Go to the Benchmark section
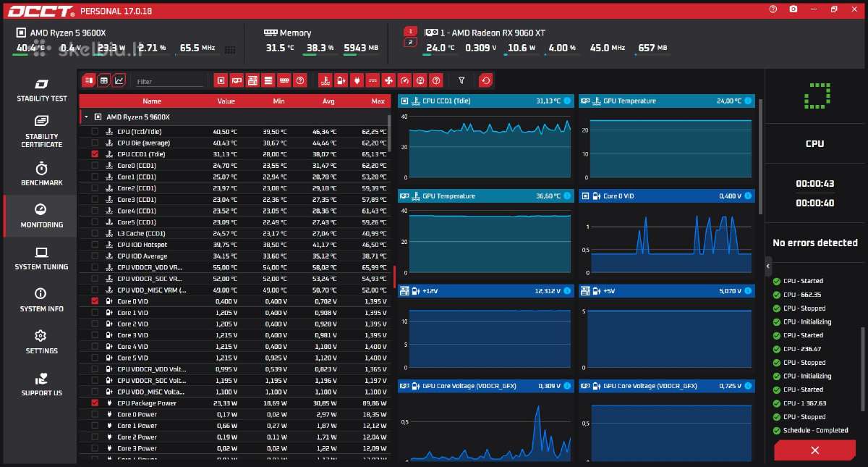The height and width of the screenshot is (467, 868). 41,174
